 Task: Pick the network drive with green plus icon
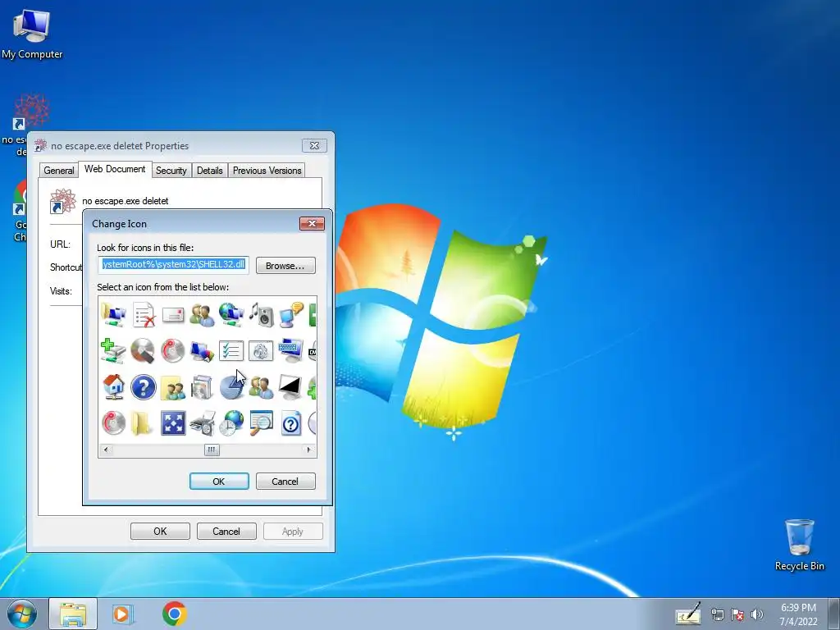click(x=113, y=351)
